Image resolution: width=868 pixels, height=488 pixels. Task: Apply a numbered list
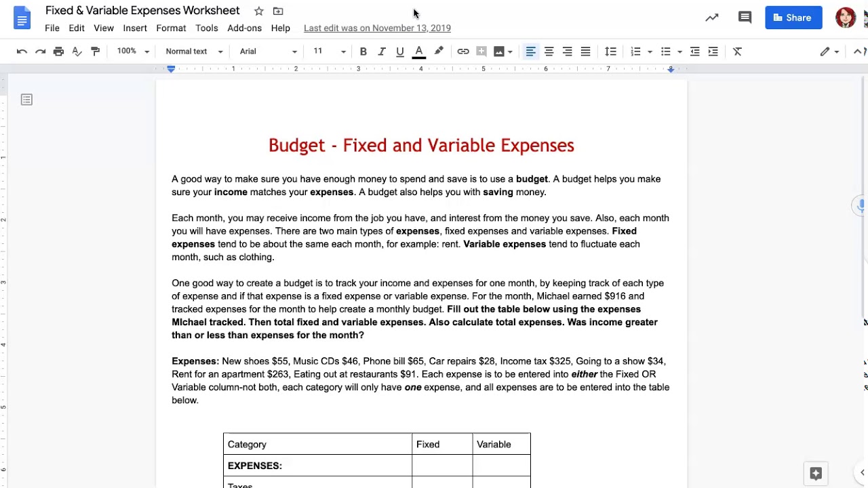(635, 52)
